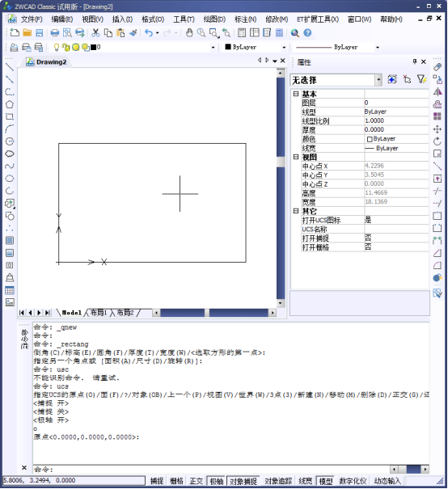This screenshot has height=489, width=448.
Task: Select the Arc draw tool
Action: (10, 129)
